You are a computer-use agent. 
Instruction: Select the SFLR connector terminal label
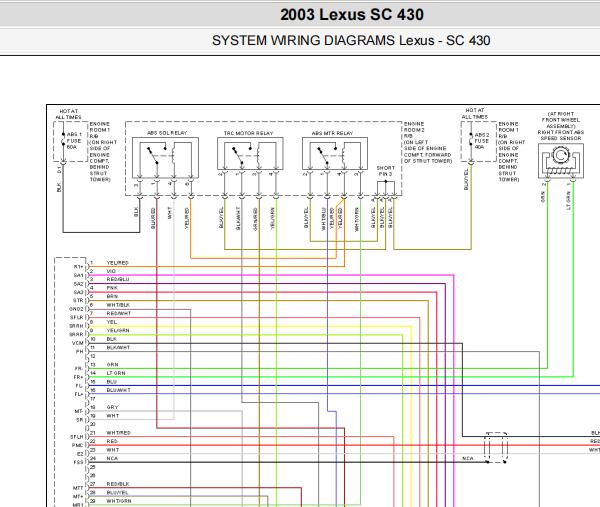pyautogui.click(x=77, y=318)
